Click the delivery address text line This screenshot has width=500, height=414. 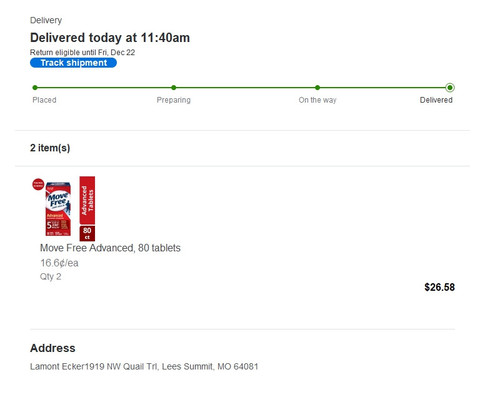[144, 366]
